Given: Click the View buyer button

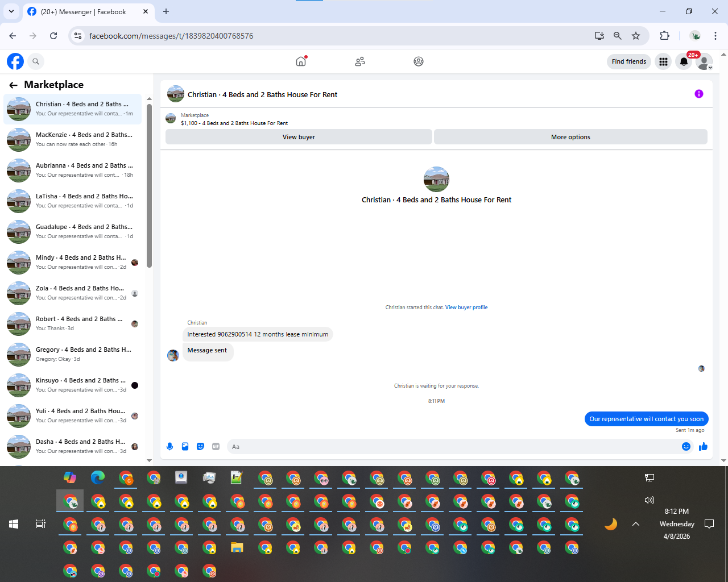Looking at the screenshot, I should [x=299, y=137].
